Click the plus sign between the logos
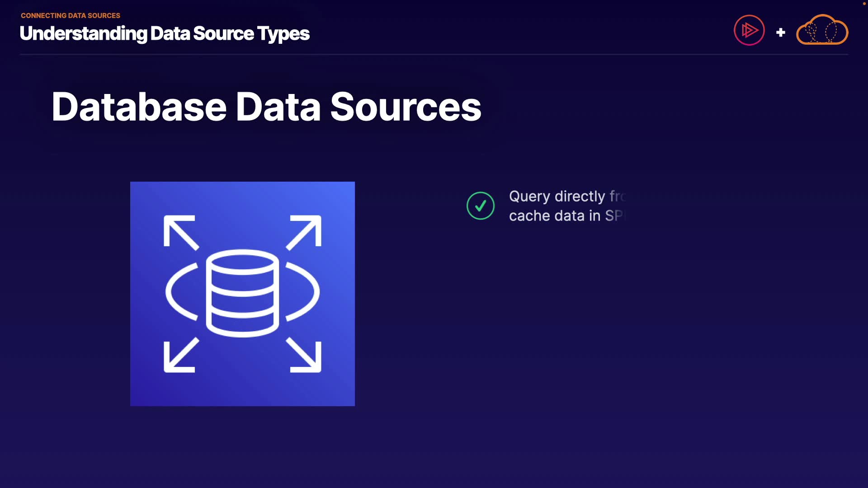Image resolution: width=868 pixels, height=488 pixels. (x=780, y=33)
